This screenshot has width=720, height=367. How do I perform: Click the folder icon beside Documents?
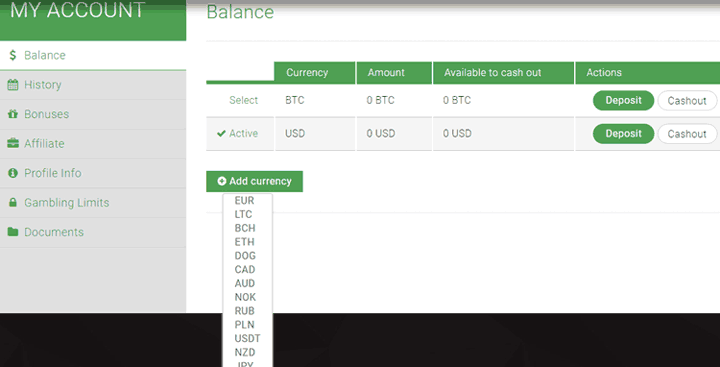pyautogui.click(x=13, y=232)
